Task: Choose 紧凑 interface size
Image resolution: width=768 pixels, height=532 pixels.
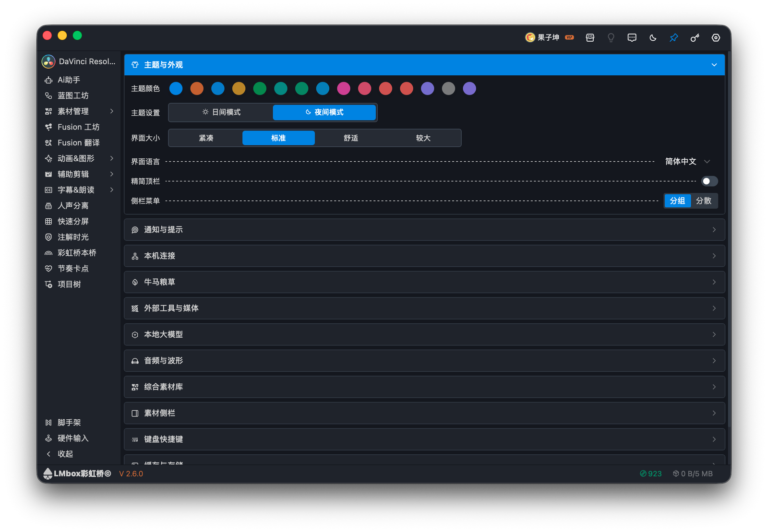Action: point(206,138)
